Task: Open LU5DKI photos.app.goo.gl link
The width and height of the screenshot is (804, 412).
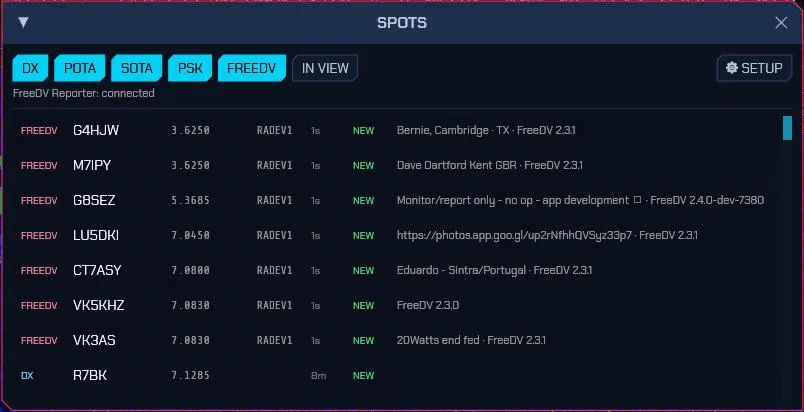Action: tap(514, 235)
